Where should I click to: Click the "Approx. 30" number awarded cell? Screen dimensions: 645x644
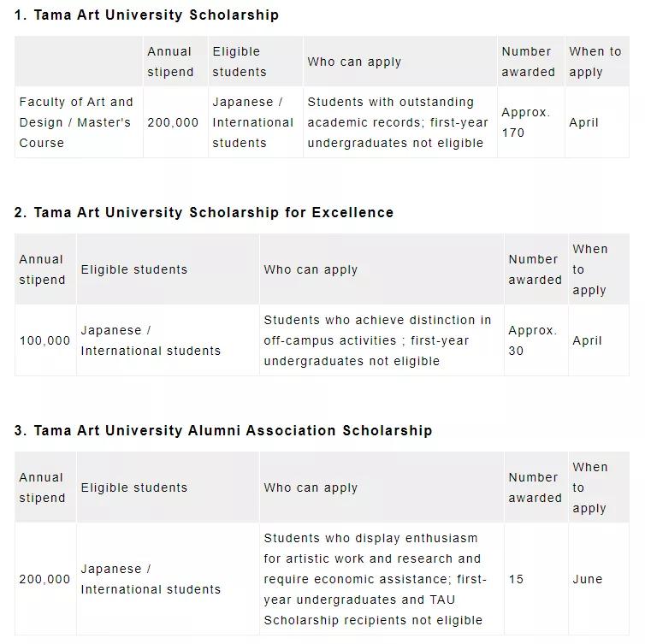pos(532,340)
